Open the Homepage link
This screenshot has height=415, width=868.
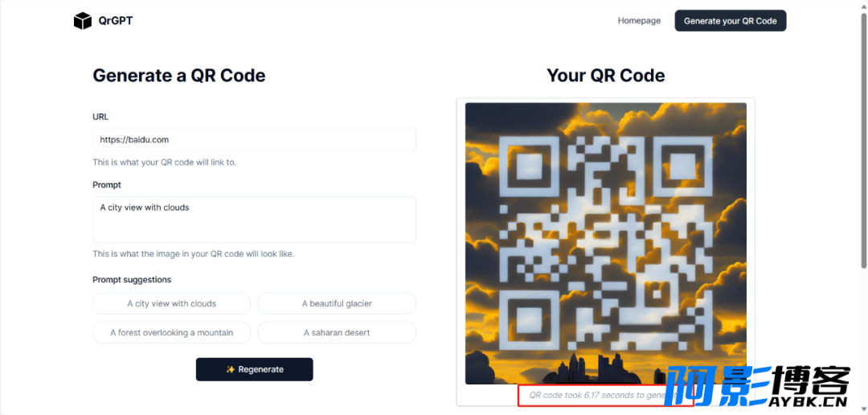[640, 20]
